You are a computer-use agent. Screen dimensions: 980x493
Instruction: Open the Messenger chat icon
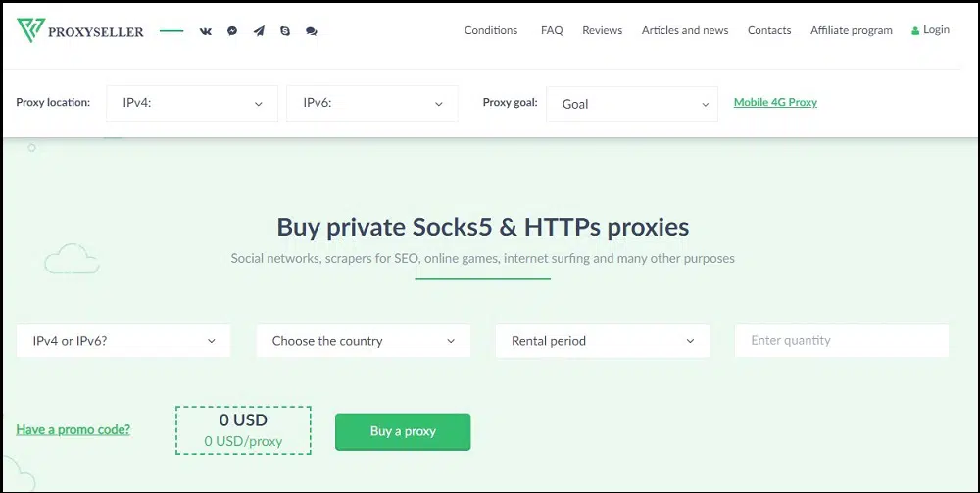pos(232,31)
